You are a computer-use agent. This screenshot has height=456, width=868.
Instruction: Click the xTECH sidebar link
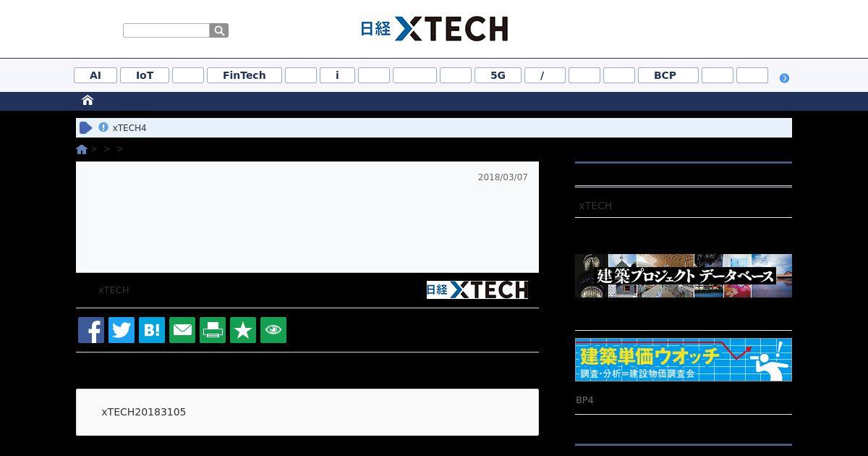[x=595, y=206]
